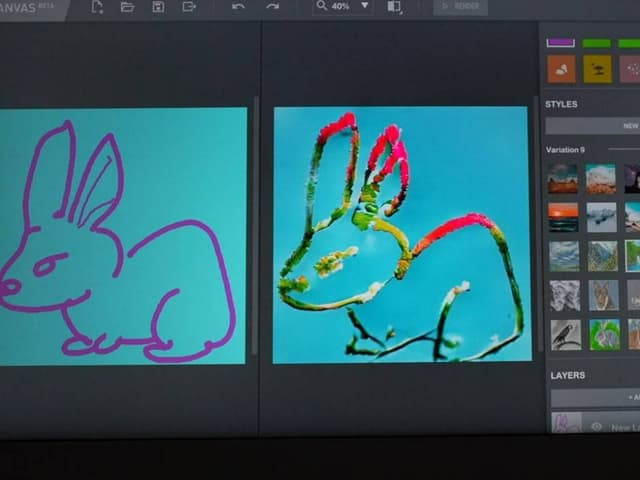Click the Save icon in toolbar
This screenshot has width=640, height=480.
click(x=158, y=7)
